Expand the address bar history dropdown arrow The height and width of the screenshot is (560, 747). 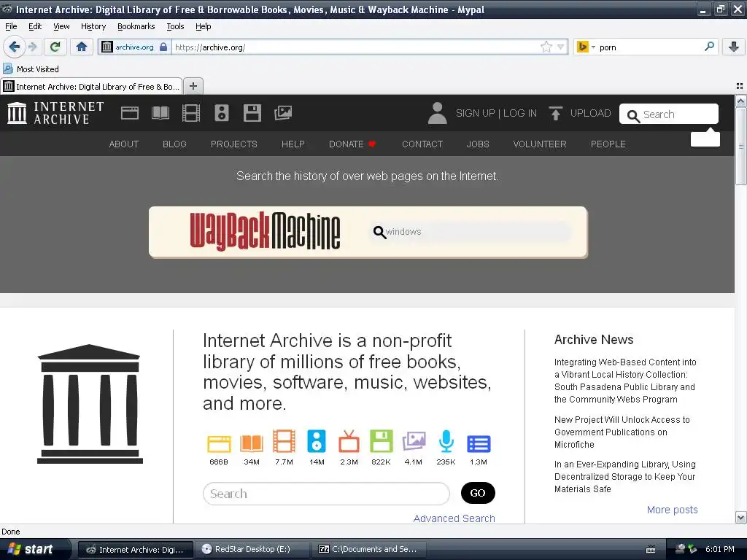point(561,47)
